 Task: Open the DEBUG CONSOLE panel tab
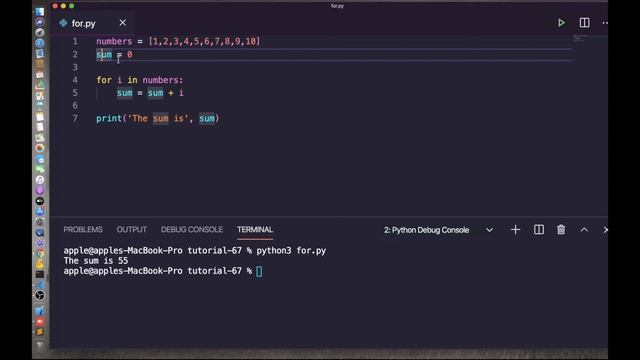192,230
